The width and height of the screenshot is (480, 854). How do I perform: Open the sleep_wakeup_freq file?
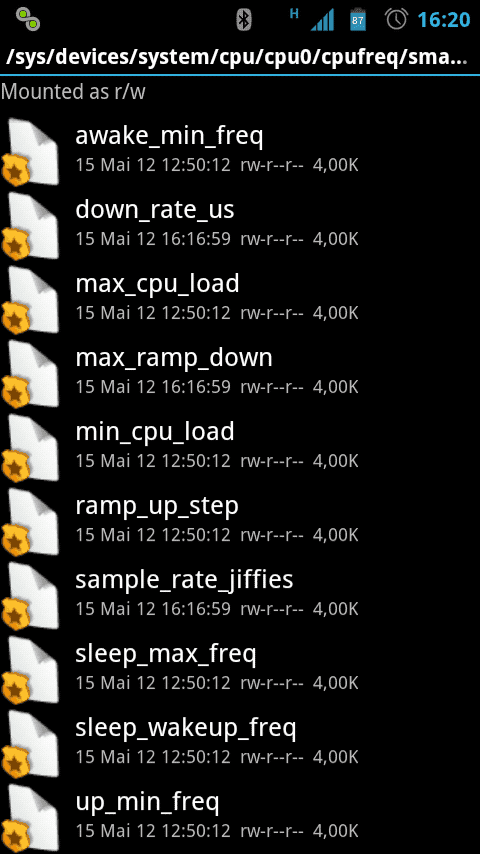click(240, 741)
